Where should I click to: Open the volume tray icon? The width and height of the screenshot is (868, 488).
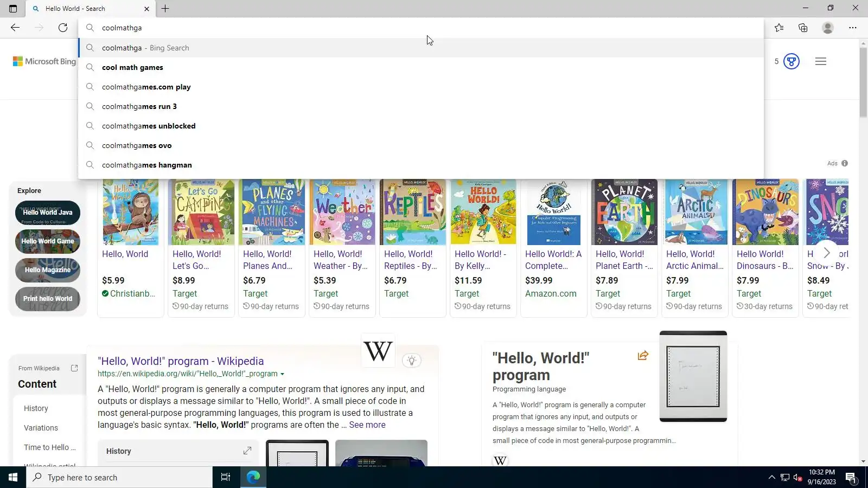coord(797,477)
